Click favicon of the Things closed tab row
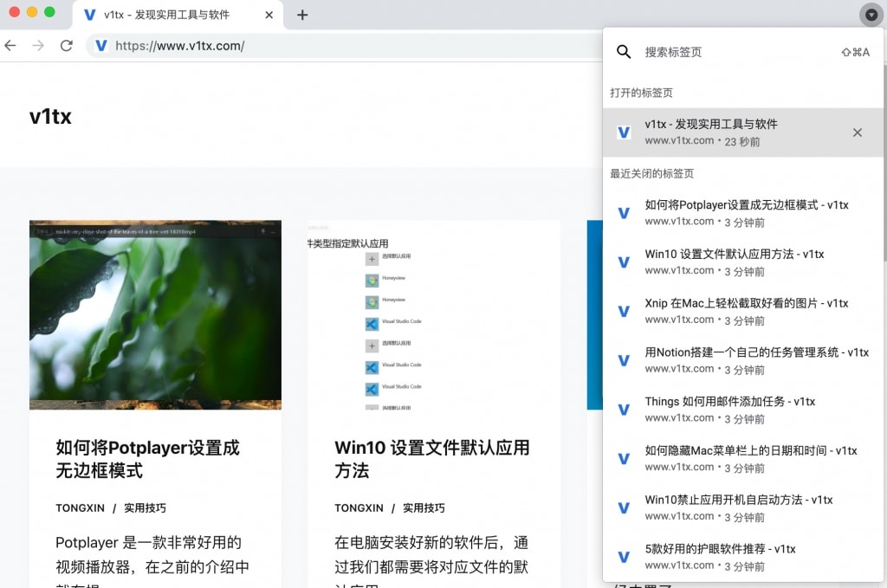Image resolution: width=887 pixels, height=588 pixels. click(x=624, y=410)
